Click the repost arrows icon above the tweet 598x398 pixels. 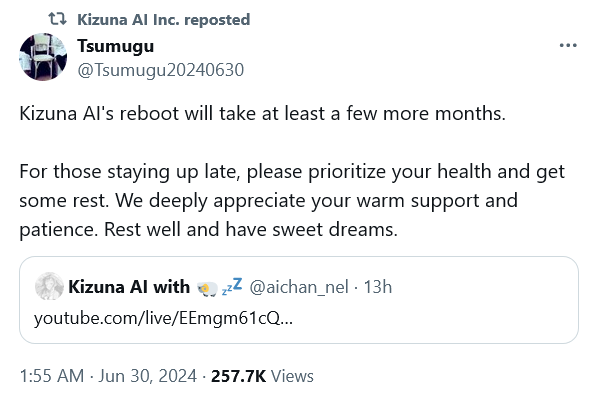point(58,19)
